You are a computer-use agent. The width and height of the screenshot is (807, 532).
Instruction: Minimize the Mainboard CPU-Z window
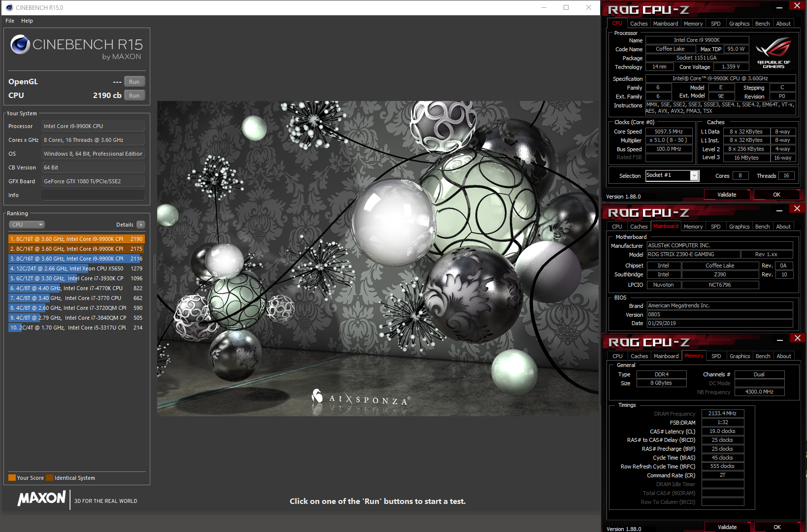coord(779,210)
